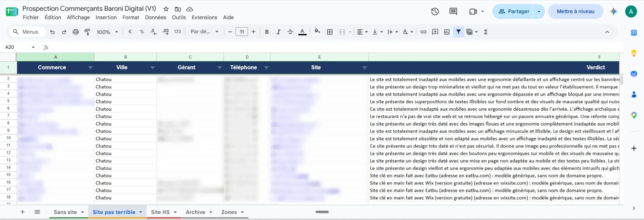The height and width of the screenshot is (220, 644).
Task: Click the redo arrow icon
Action: click(64, 32)
